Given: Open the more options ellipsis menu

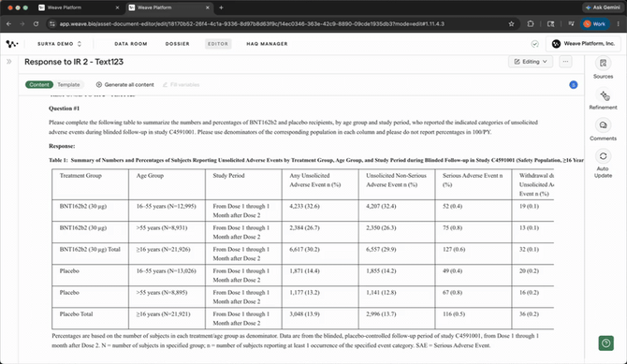Looking at the screenshot, I should (565, 62).
